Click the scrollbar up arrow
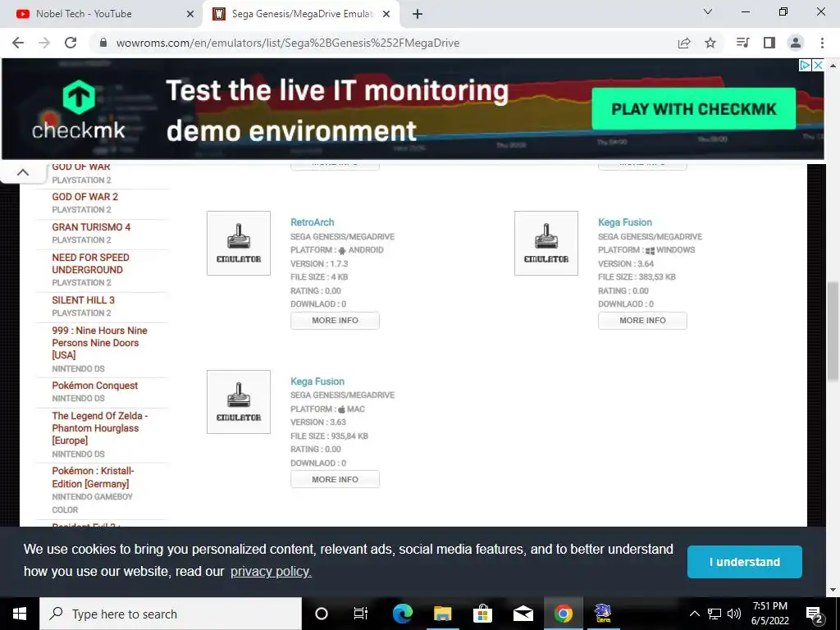 833,66
